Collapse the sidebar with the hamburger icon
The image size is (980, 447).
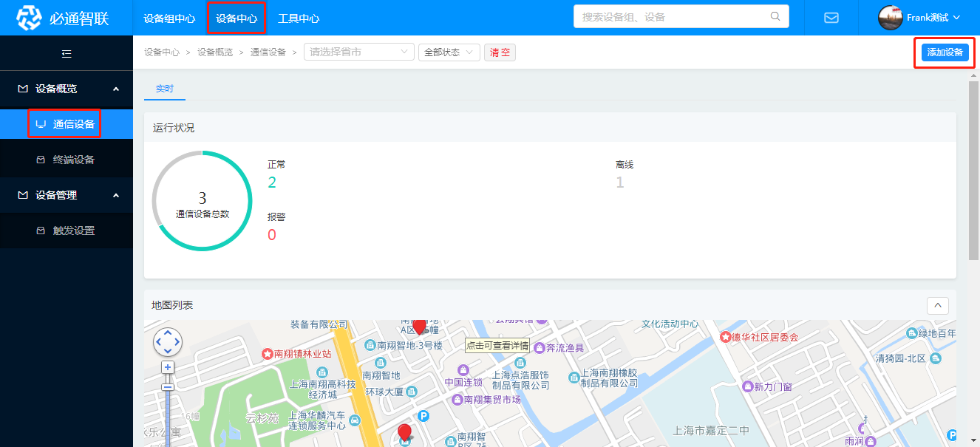(67, 53)
